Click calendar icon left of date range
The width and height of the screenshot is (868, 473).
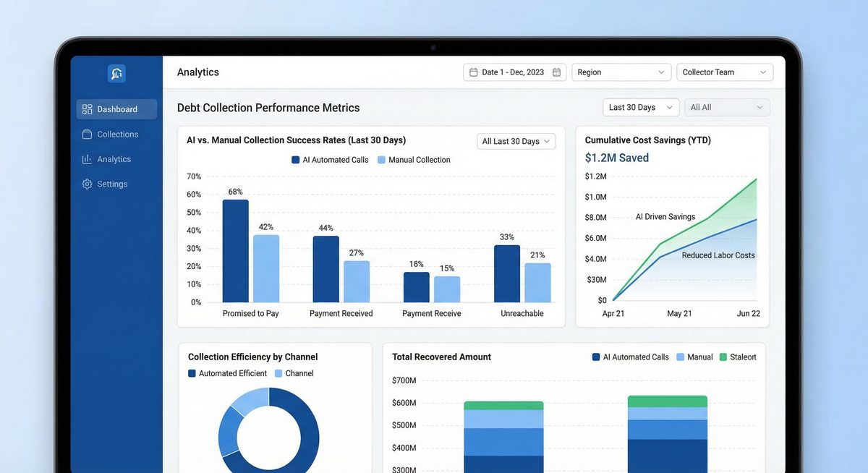pyautogui.click(x=474, y=72)
